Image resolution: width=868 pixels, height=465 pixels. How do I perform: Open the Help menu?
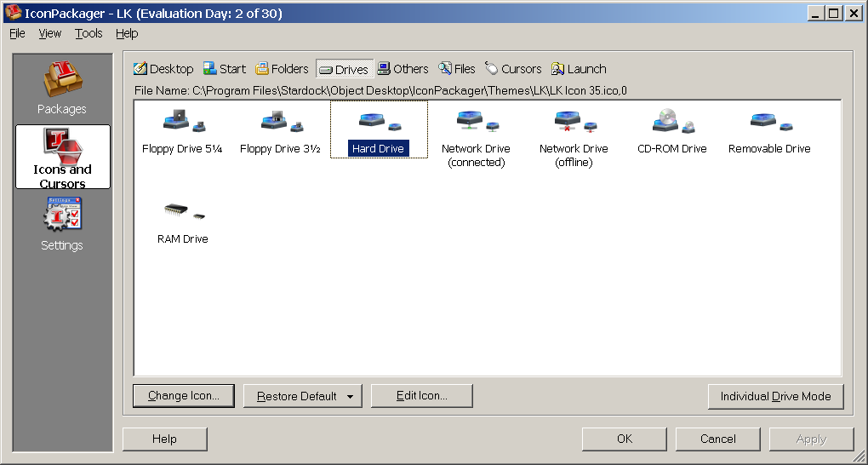127,33
